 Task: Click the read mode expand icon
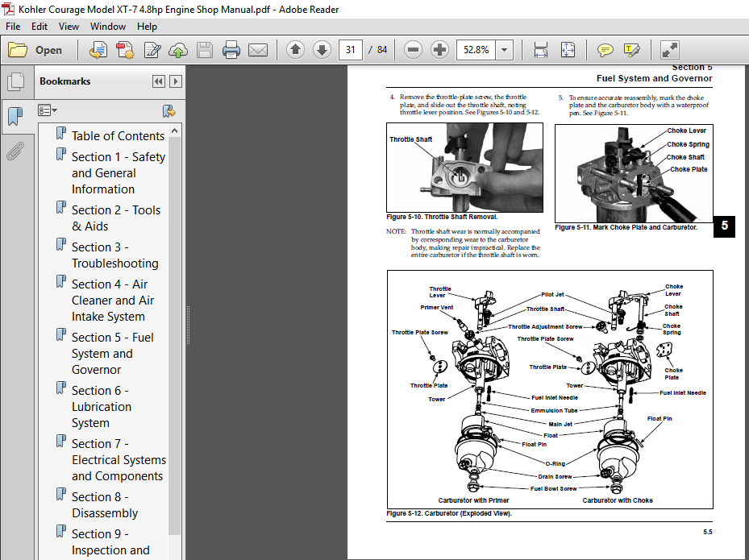(669, 50)
